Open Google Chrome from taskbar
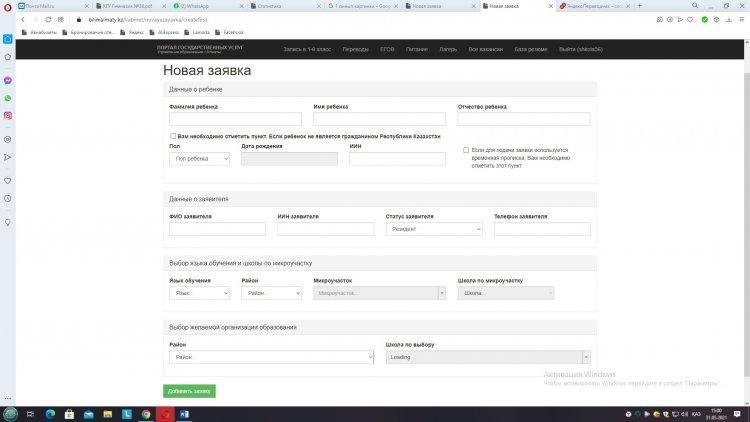This screenshot has width=750, height=422. pos(146,414)
